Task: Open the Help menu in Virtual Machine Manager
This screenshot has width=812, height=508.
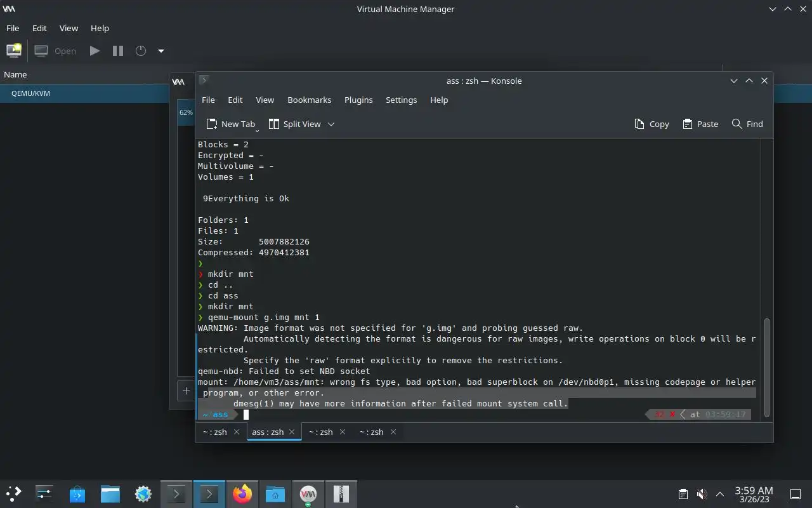Action: coord(100,28)
